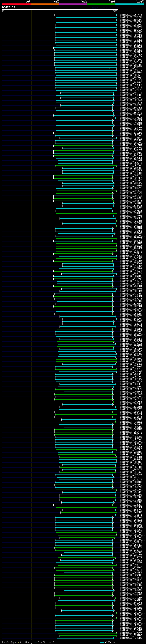Click hit label UniRef100_Q49X33

pos(131,198)
